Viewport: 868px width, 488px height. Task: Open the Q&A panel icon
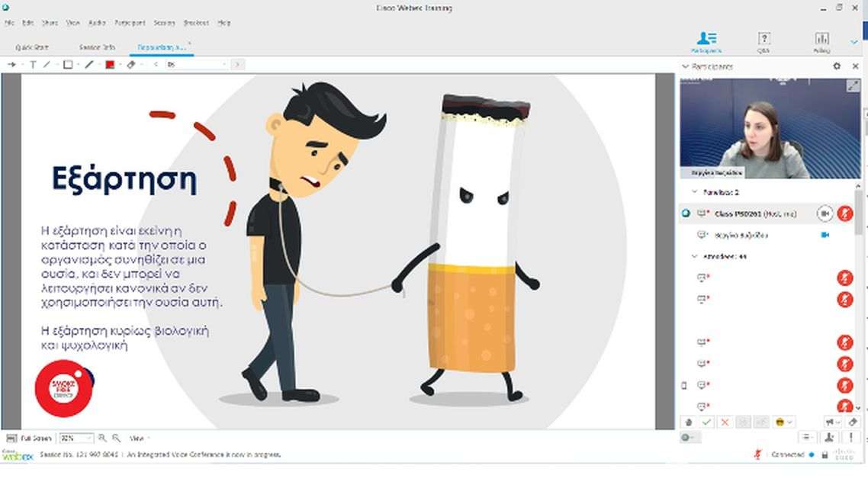764,42
